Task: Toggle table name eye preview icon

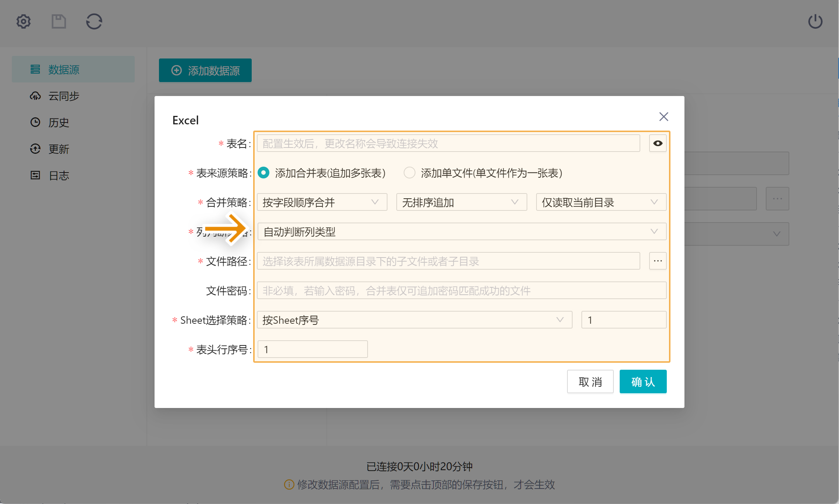Action: point(658,143)
